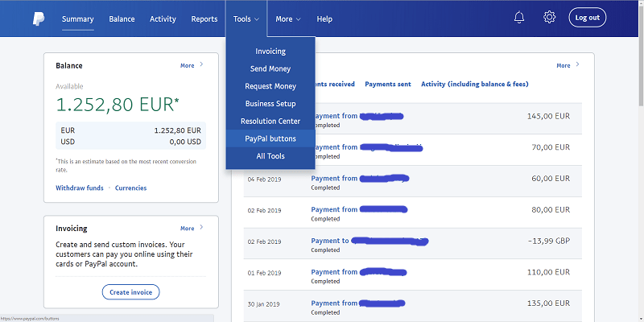Click the chevron beside the activity More link

[577, 65]
